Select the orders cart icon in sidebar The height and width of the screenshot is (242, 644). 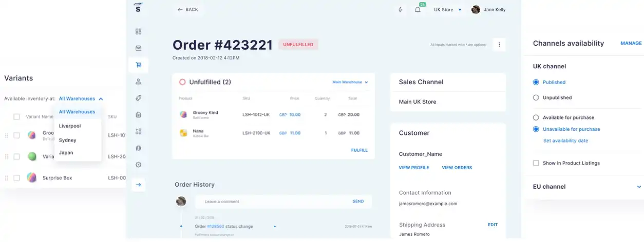click(x=138, y=65)
